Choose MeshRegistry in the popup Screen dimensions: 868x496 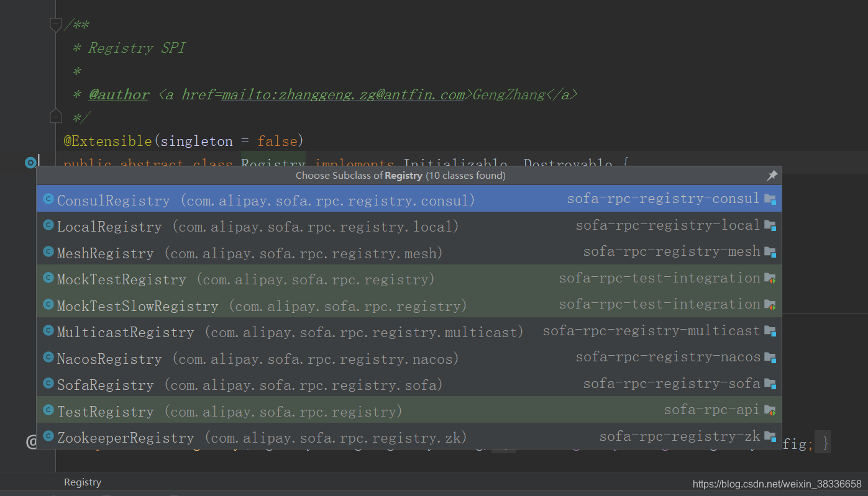click(x=409, y=252)
